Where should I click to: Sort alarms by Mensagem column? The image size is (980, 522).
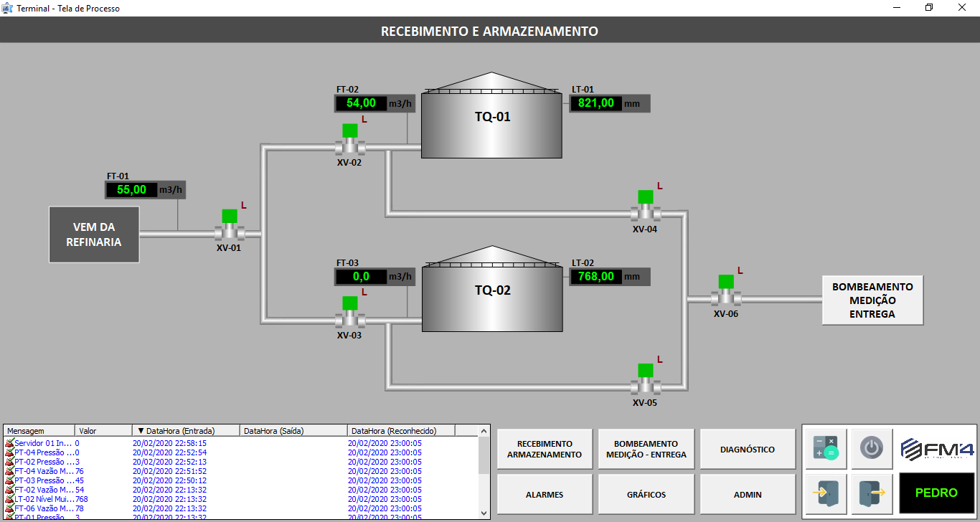(x=40, y=431)
